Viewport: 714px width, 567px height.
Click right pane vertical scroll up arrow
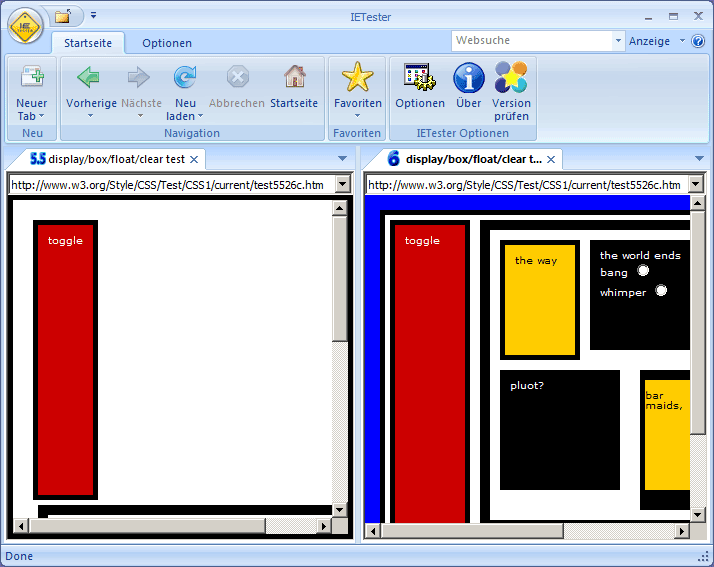[x=697, y=203]
